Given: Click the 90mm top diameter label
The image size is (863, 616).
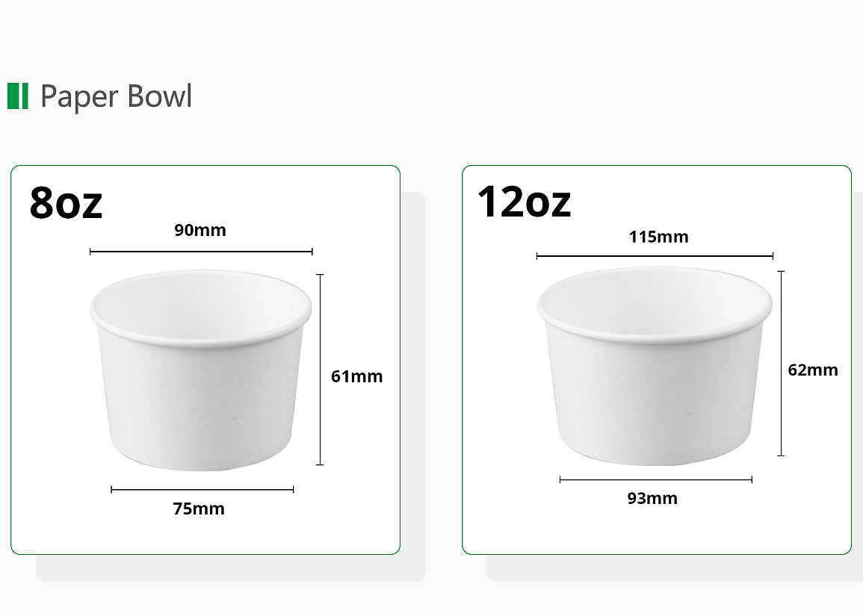Looking at the screenshot, I should pyautogui.click(x=200, y=230).
